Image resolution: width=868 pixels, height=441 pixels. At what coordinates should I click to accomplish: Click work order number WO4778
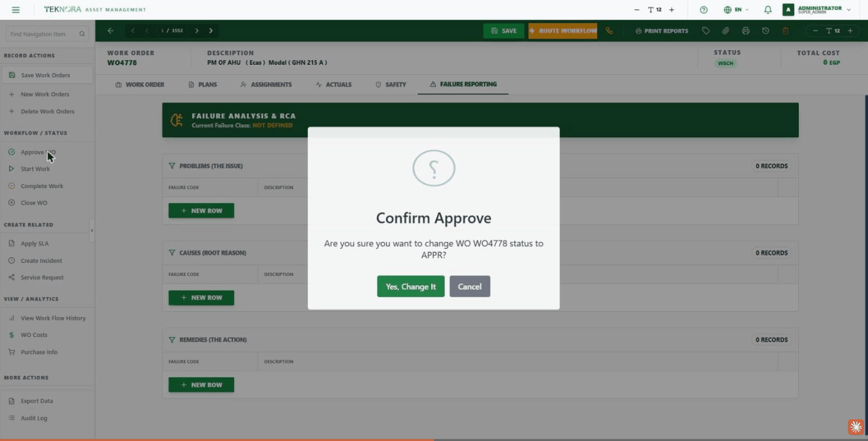(x=122, y=63)
